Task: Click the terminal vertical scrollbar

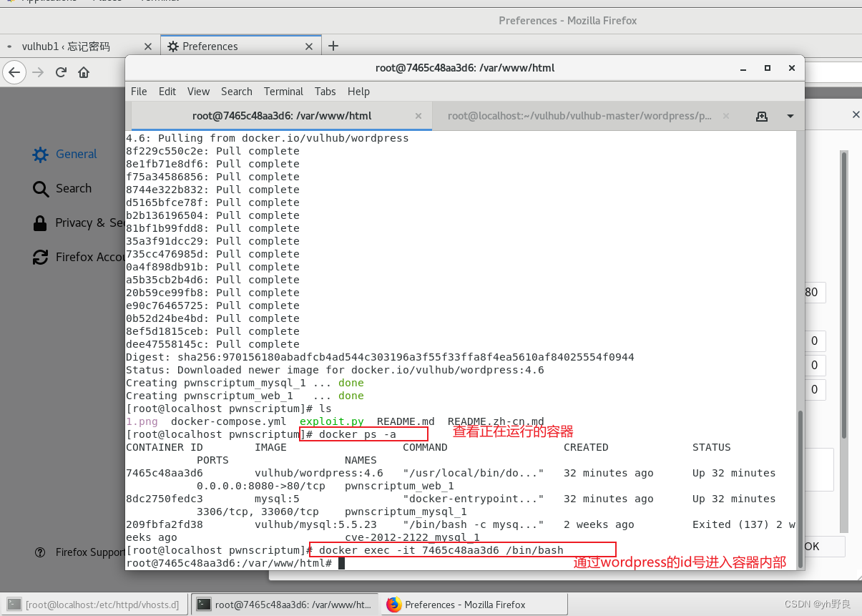Action: click(x=800, y=489)
